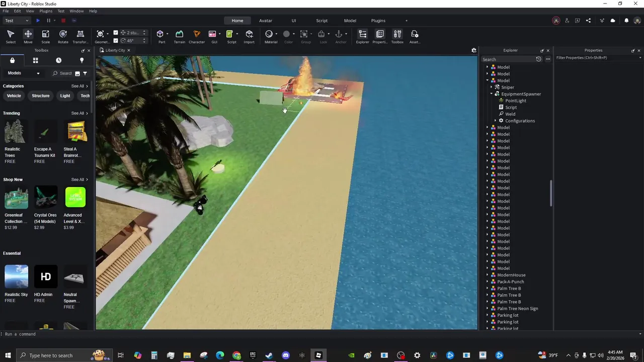644x362 pixels.
Task: Toggle the Toolbox button in the ribbon
Action: 397,37
